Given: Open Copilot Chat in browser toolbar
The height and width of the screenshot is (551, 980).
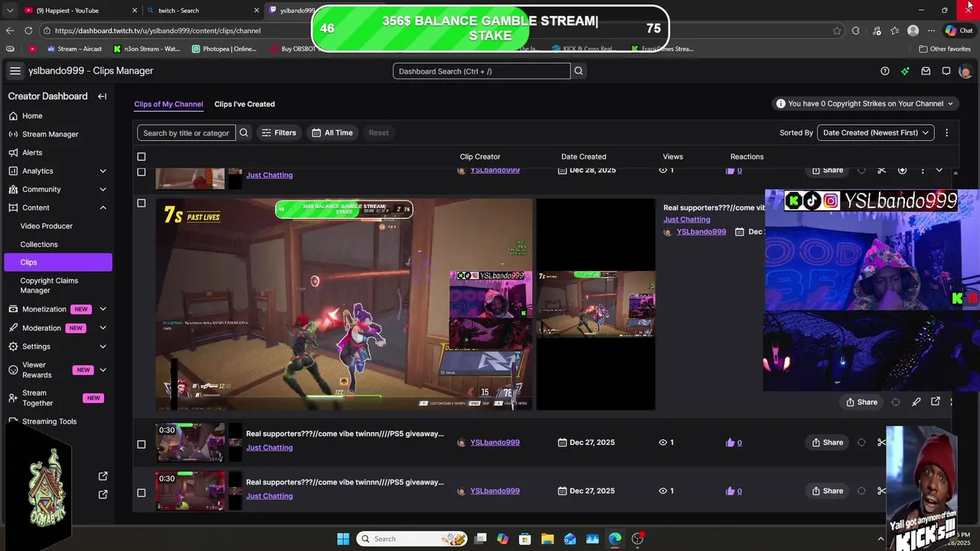Looking at the screenshot, I should click(959, 31).
